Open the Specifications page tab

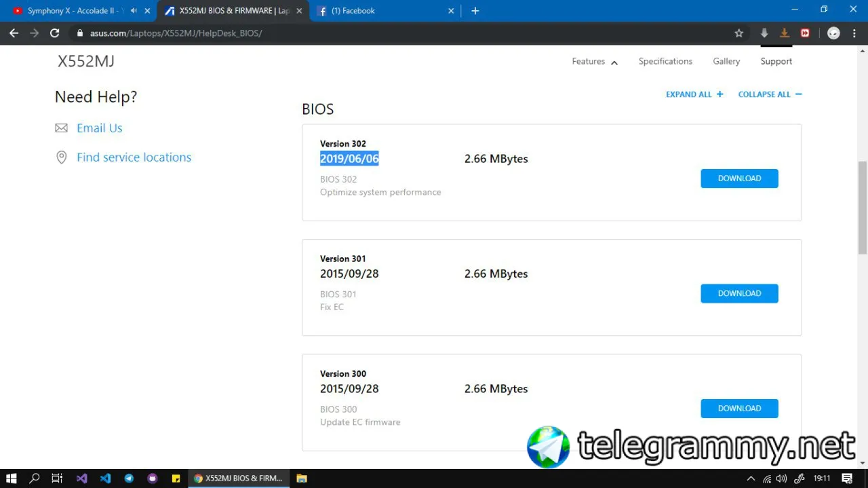click(x=665, y=61)
